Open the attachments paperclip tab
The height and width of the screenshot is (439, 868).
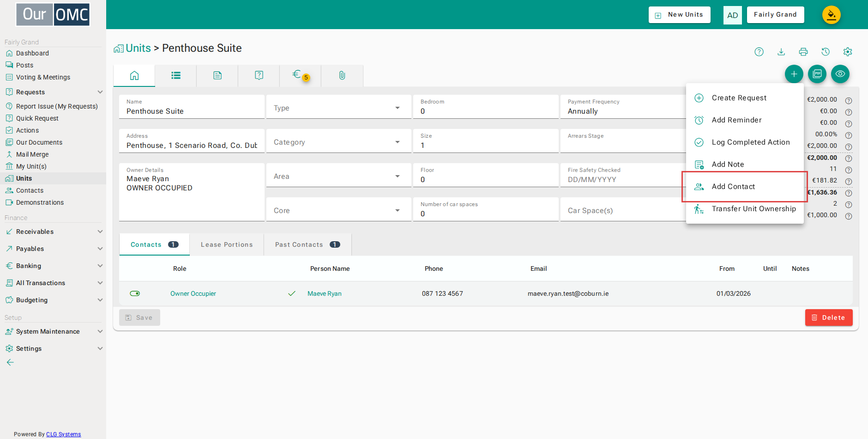click(342, 75)
